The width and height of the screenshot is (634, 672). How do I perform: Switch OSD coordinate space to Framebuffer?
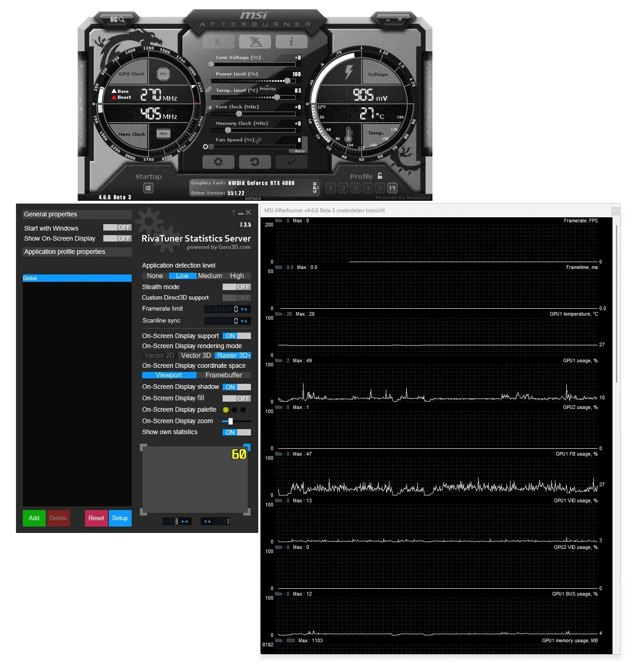[224, 375]
